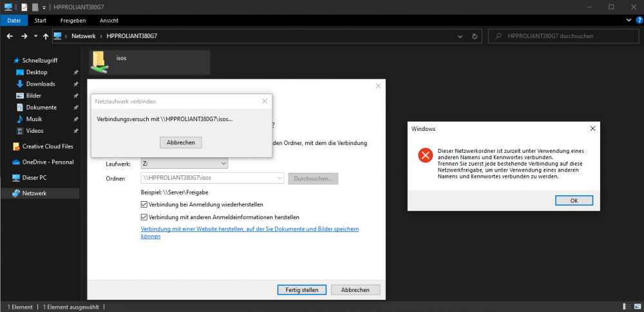Select Netzwerk in the sidebar
The image size is (644, 312).
pos(40,193)
